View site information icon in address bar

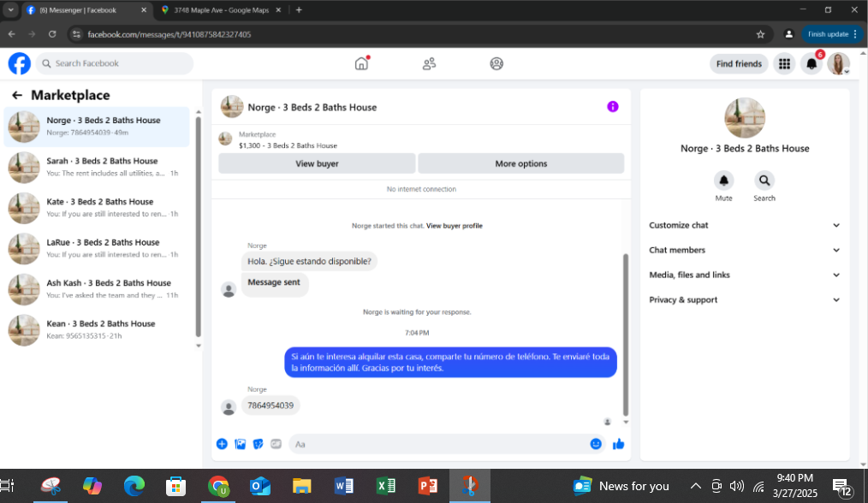[77, 34]
